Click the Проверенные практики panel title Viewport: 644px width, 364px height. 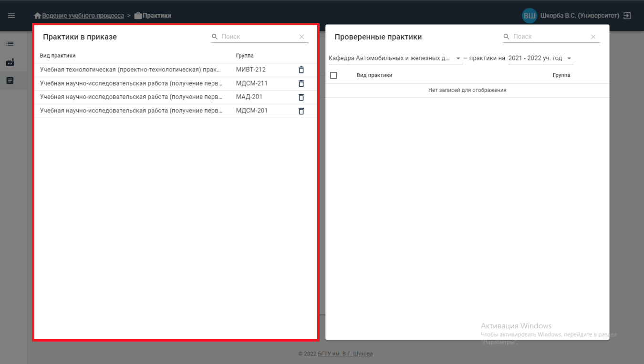click(378, 37)
